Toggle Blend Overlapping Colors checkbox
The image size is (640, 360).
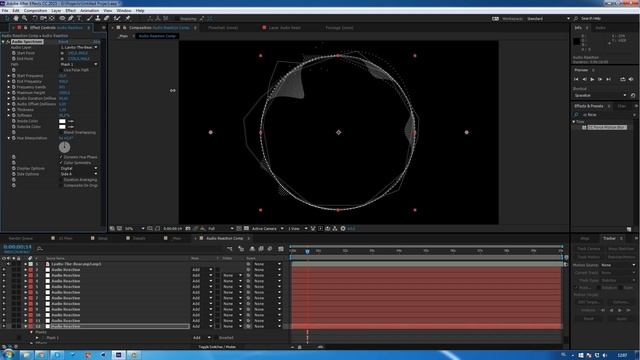pos(61,133)
